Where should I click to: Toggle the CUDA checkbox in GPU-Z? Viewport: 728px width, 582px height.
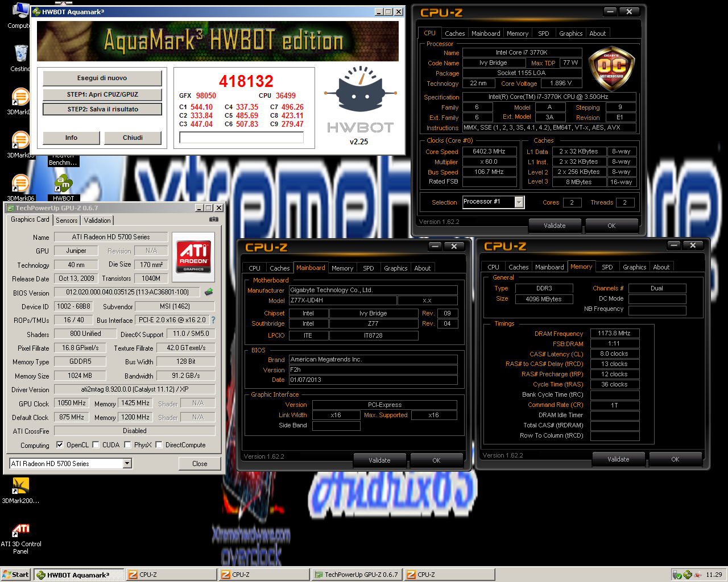pos(96,445)
